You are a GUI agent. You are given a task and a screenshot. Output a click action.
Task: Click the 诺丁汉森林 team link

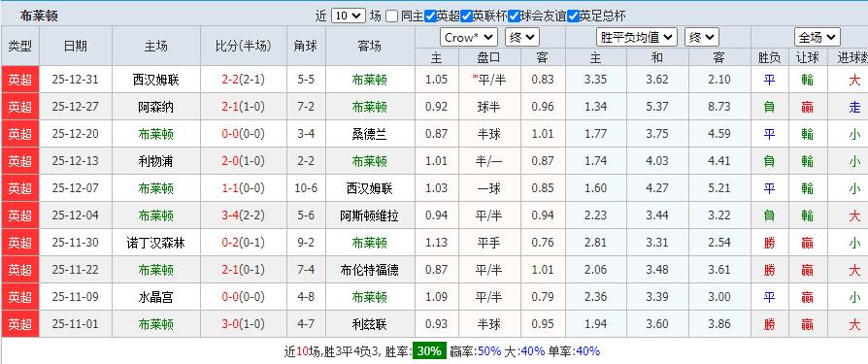[155, 243]
